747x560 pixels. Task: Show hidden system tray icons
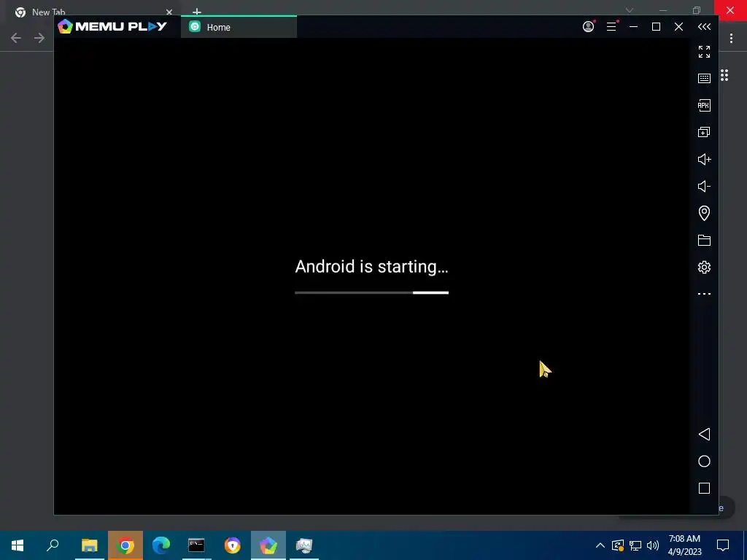point(600,545)
